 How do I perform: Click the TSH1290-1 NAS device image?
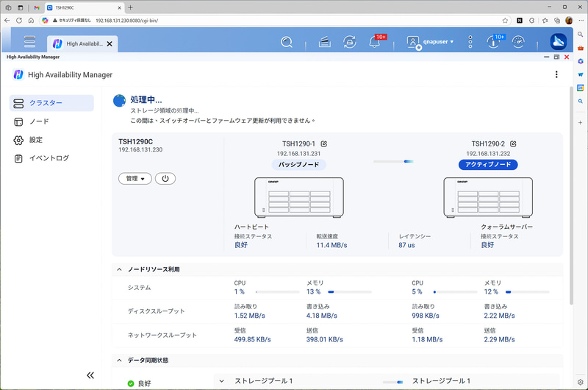click(299, 197)
